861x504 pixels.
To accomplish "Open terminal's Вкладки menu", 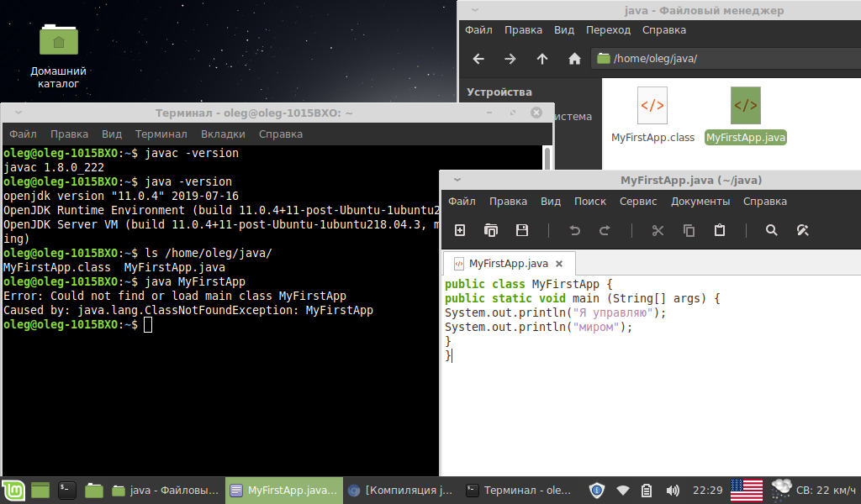I will [x=223, y=134].
